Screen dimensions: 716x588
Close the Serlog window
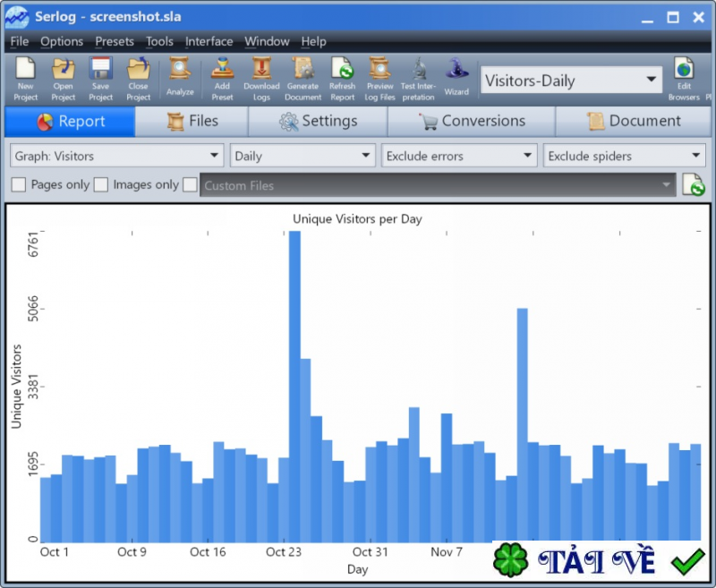(699, 17)
